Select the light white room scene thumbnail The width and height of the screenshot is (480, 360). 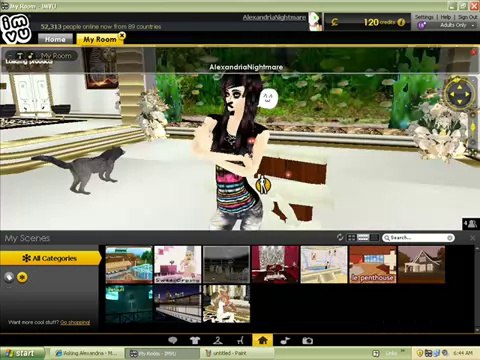click(x=324, y=265)
